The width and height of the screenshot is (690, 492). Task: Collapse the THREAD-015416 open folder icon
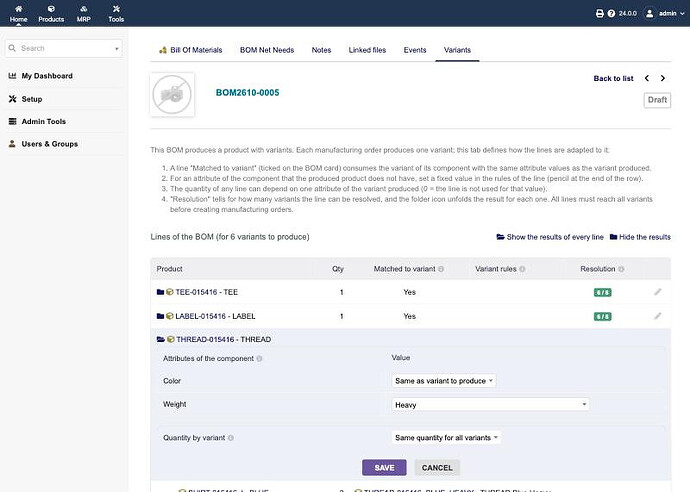(161, 339)
